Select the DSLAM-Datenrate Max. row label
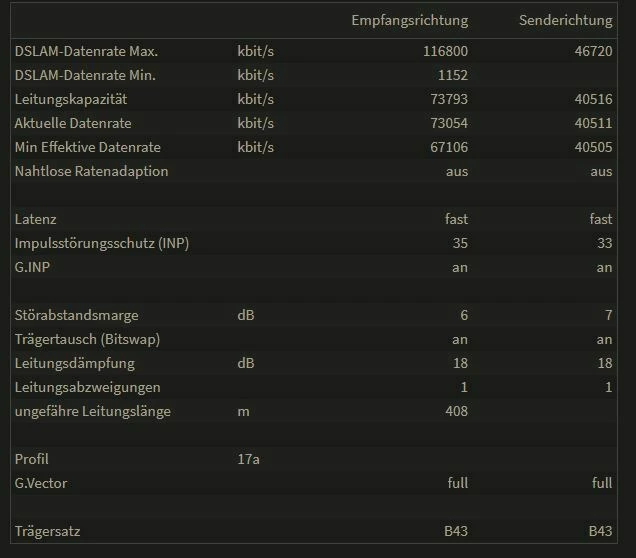The image size is (636, 558). (x=86, y=50)
